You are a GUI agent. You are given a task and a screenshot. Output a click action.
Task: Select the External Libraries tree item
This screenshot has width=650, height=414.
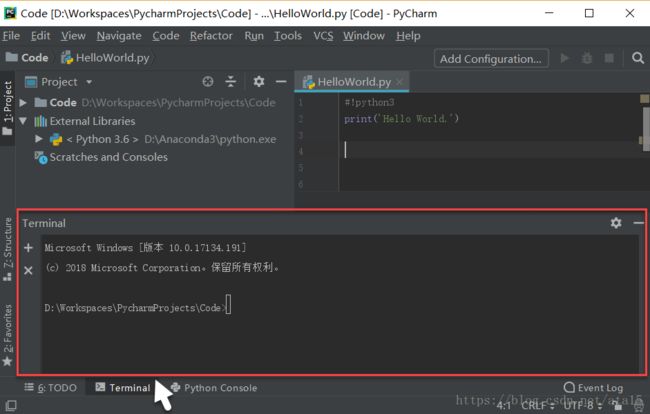pyautogui.click(x=85, y=121)
